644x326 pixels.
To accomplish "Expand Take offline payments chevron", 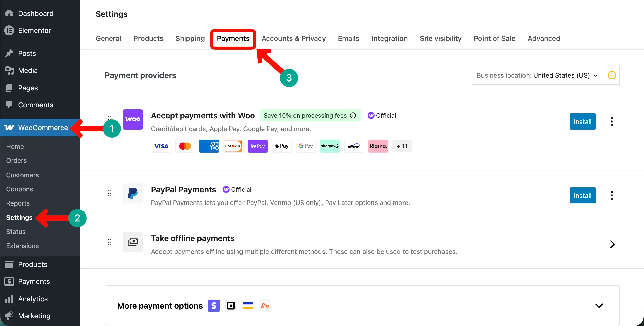I will tap(612, 244).
